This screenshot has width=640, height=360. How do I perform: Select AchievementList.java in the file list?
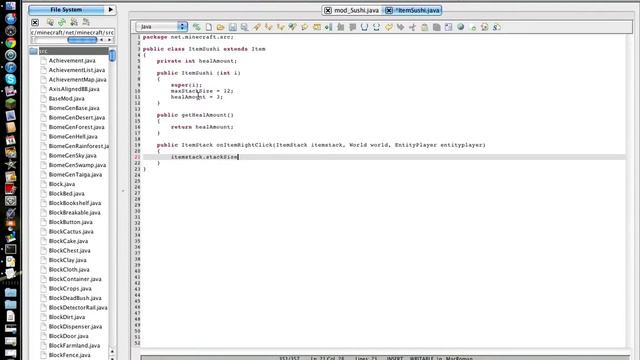pyautogui.click(x=77, y=70)
